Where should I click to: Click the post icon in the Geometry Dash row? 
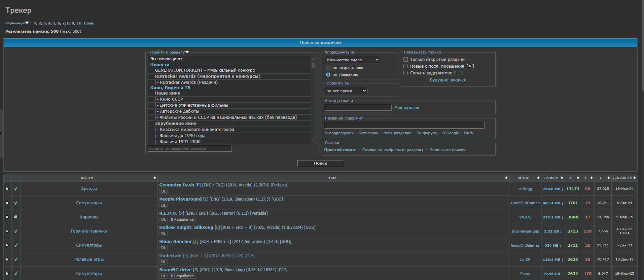[7, 189]
